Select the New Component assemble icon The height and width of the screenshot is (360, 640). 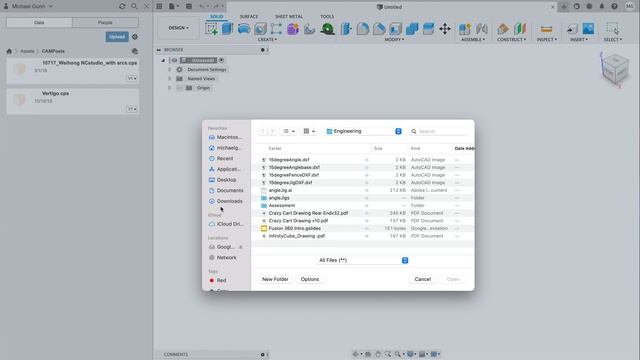tap(464, 29)
